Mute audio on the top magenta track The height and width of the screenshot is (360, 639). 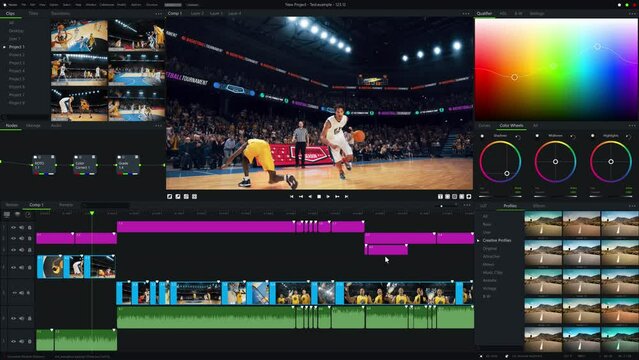tap(22, 227)
